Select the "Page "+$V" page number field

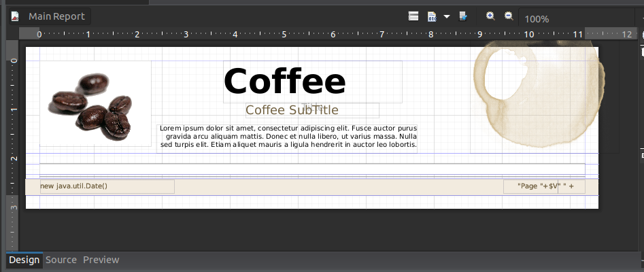pyautogui.click(x=530, y=186)
